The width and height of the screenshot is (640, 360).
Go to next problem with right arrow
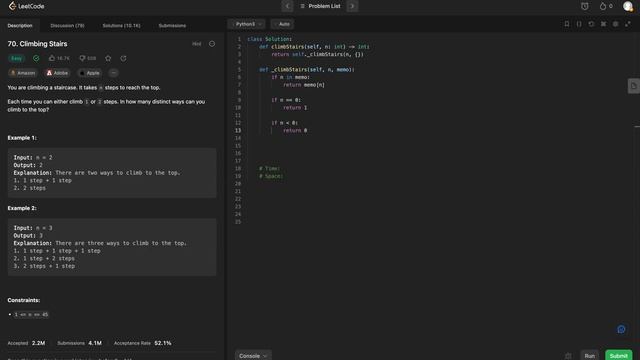click(x=352, y=6)
